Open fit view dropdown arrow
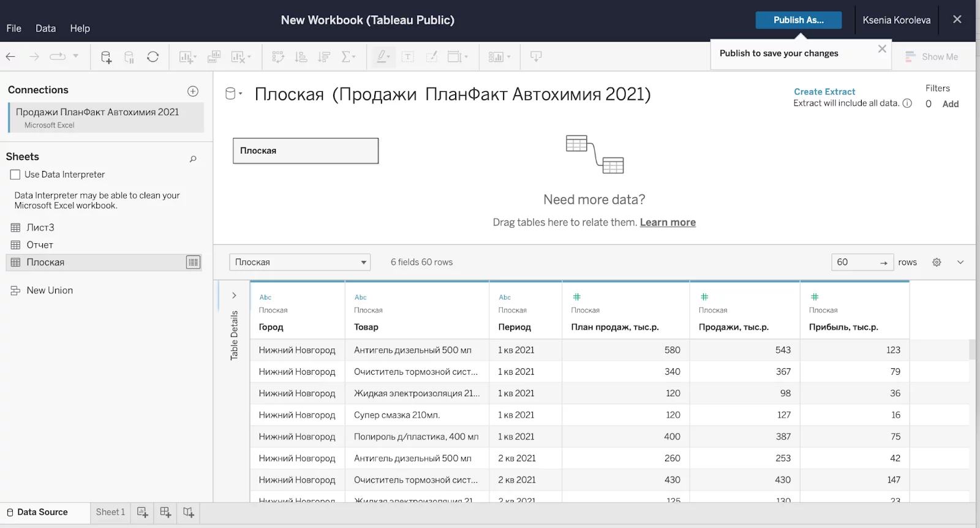The width and height of the screenshot is (980, 528). pos(466,57)
